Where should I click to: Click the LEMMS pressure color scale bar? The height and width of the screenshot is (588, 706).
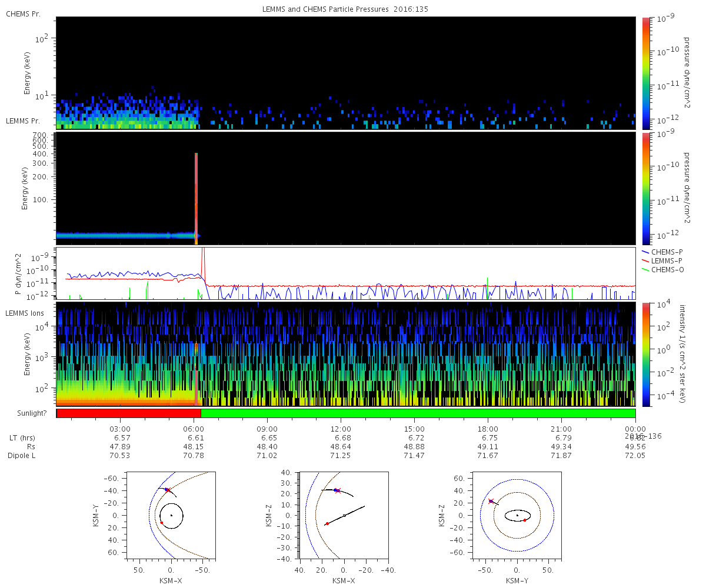[646, 188]
